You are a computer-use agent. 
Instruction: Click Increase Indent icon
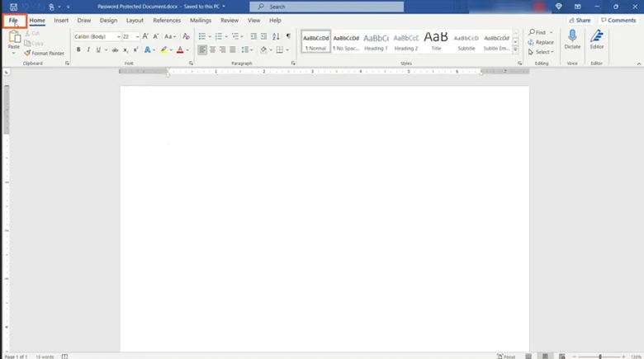(x=263, y=36)
